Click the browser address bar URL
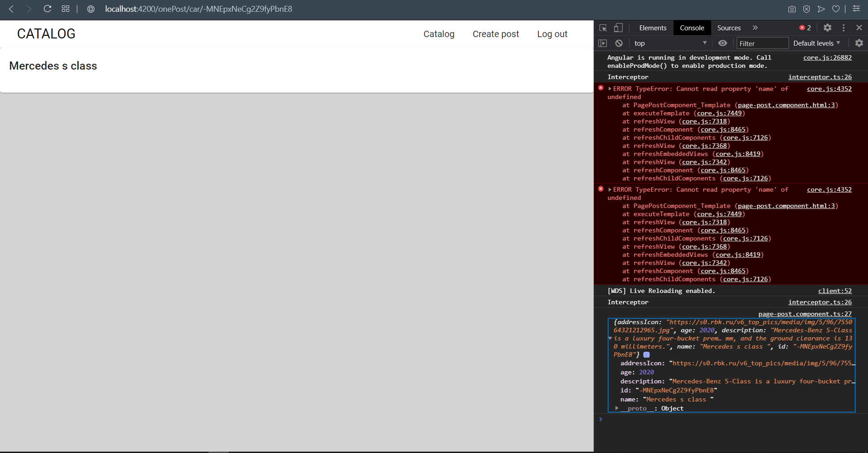 click(198, 9)
